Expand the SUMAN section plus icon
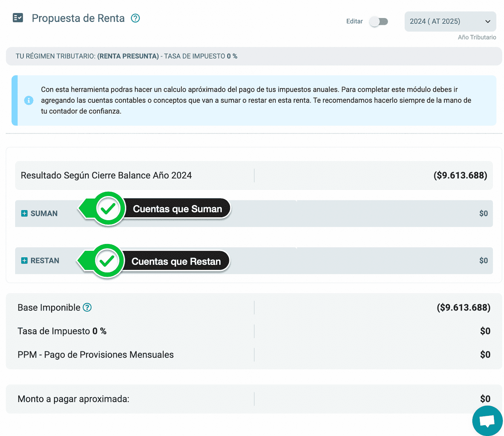The image size is (504, 436). 24,213
